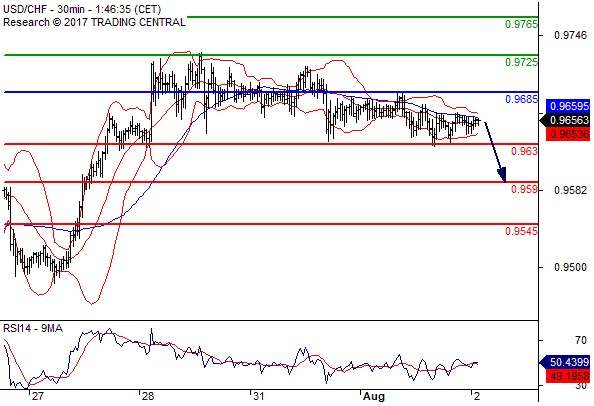Click the red 0.96536 price tag
The height and width of the screenshot is (406, 594).
pos(568,134)
